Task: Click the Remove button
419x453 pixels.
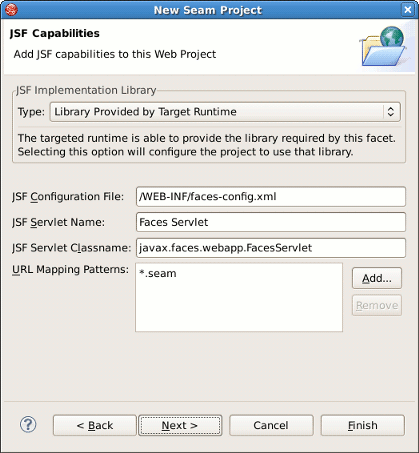Action: coord(377,305)
